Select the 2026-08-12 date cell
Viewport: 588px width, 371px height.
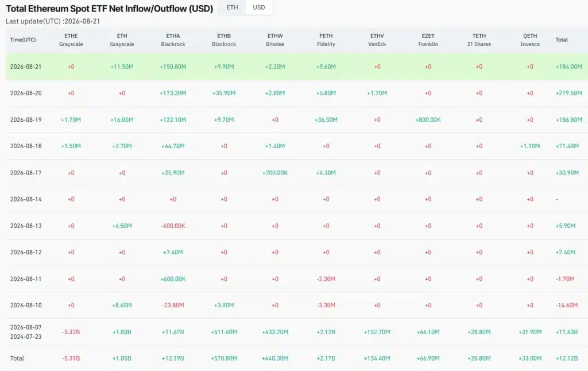pyautogui.click(x=25, y=252)
